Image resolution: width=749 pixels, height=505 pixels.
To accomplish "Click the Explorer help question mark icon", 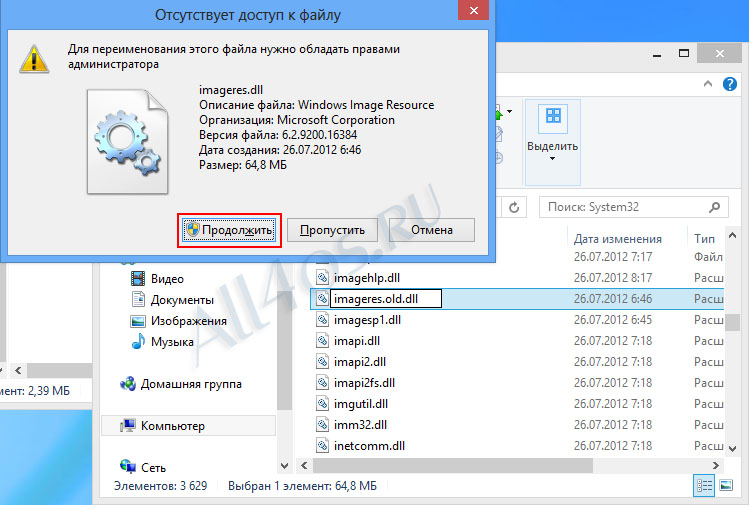I will pos(729,84).
